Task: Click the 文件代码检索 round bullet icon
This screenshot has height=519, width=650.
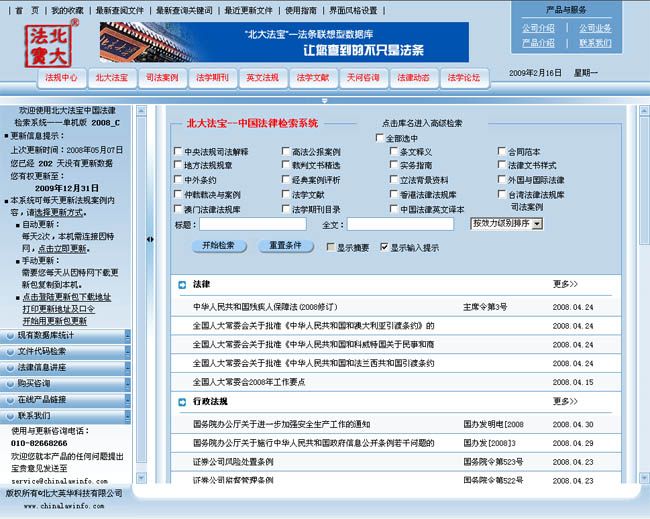Action: click(x=10, y=352)
